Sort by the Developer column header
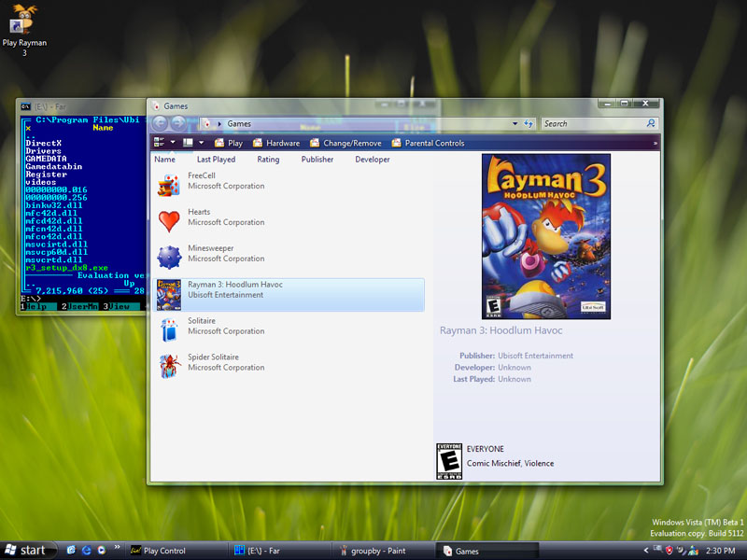This screenshot has height=560, width=747. (373, 159)
